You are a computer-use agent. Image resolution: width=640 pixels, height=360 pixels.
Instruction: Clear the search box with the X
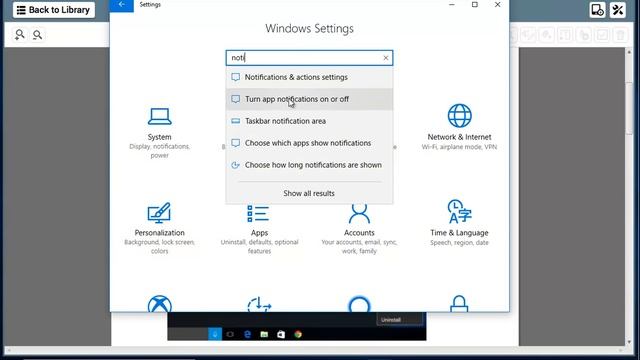coord(386,58)
